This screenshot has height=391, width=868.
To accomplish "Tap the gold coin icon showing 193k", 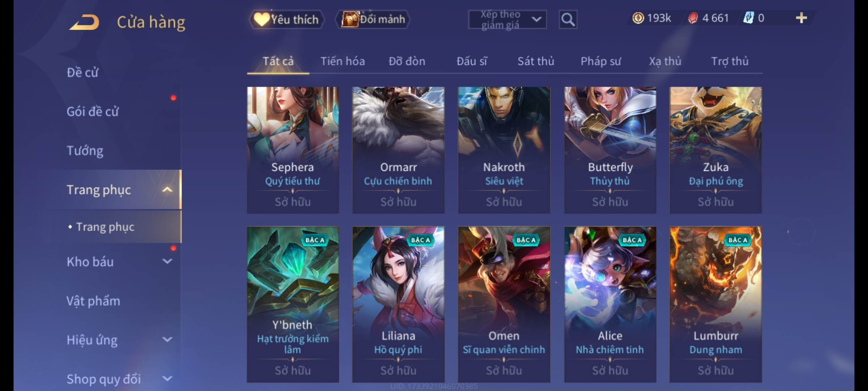I will point(638,18).
